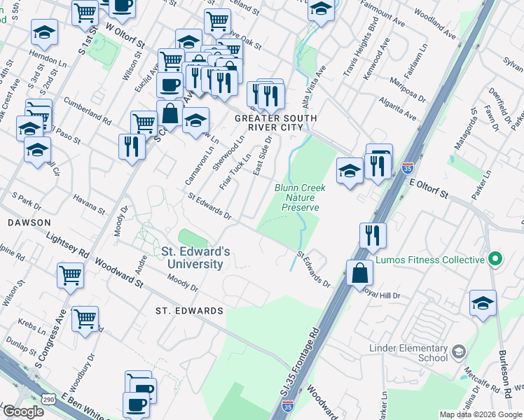This screenshot has height=420, width=524.
Task: Click the Blunn Creek Nature Preserve label
Action: point(300,197)
